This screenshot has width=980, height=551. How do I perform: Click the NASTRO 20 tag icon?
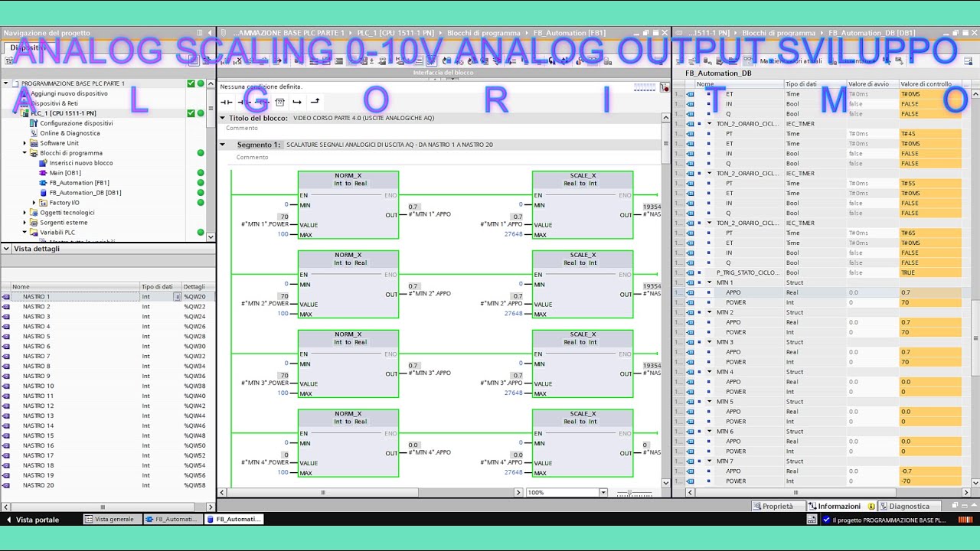click(x=6, y=486)
